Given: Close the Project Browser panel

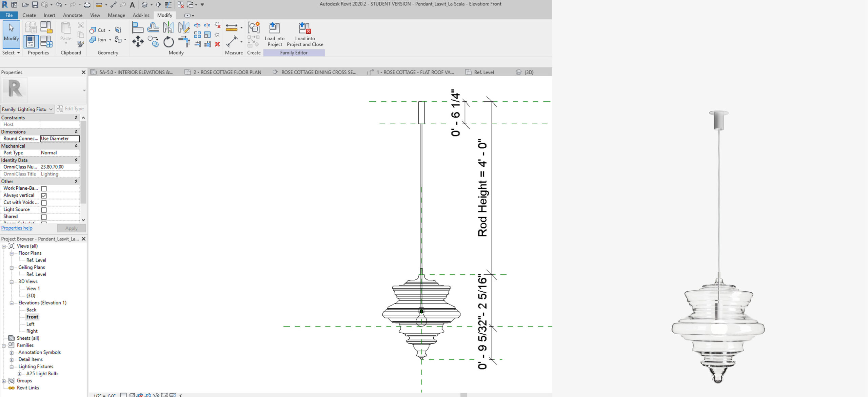Looking at the screenshot, I should coord(83,239).
